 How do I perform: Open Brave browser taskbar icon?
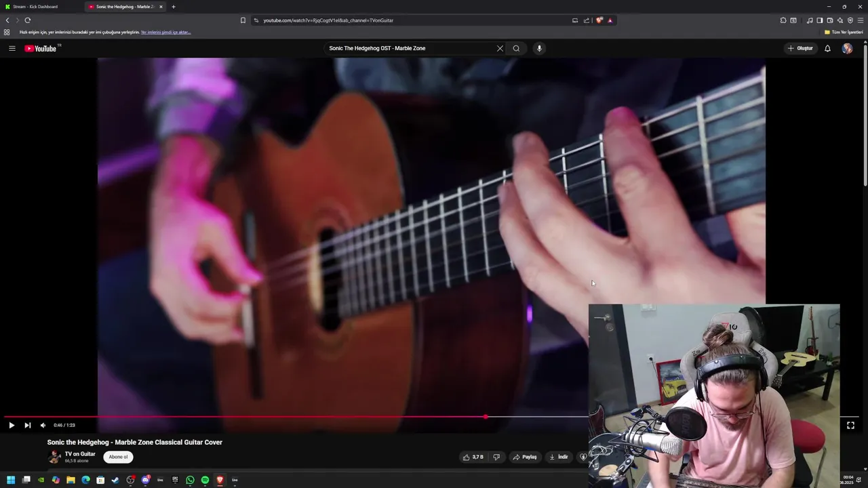point(220,480)
